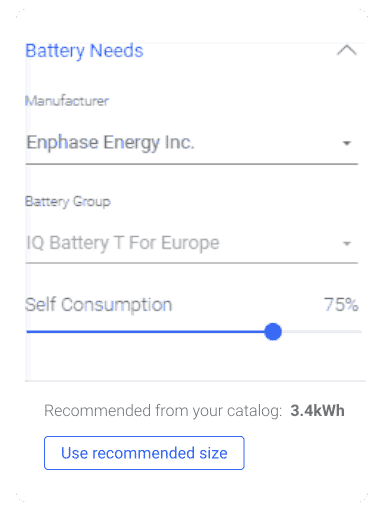Click the Self Consumption label text
The width and height of the screenshot is (384, 525).
pos(98,305)
